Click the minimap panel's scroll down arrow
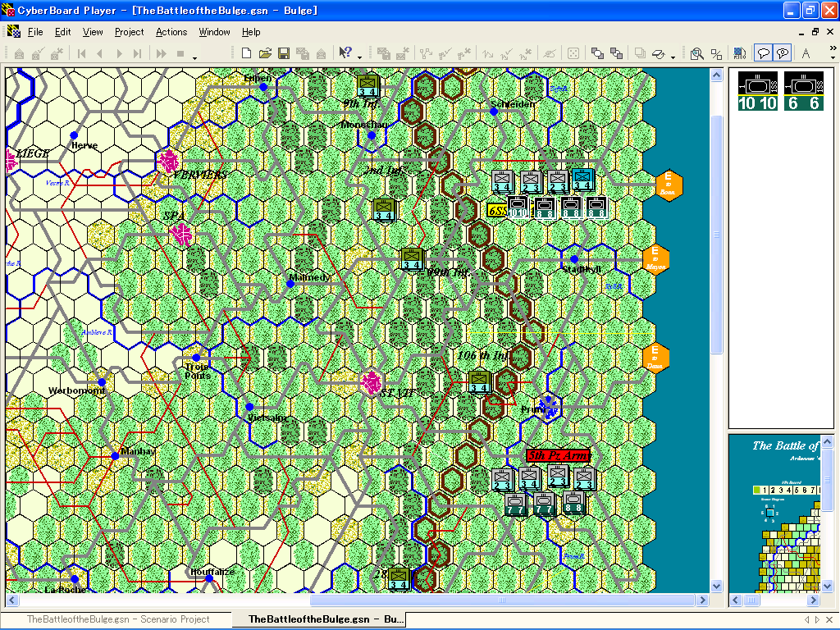This screenshot has height=630, width=840. tap(828, 586)
